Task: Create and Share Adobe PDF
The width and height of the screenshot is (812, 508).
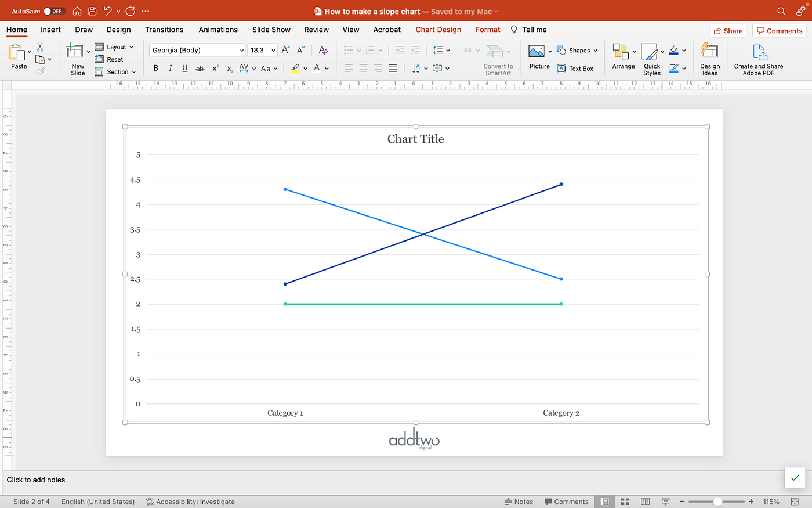Action: pos(758,58)
